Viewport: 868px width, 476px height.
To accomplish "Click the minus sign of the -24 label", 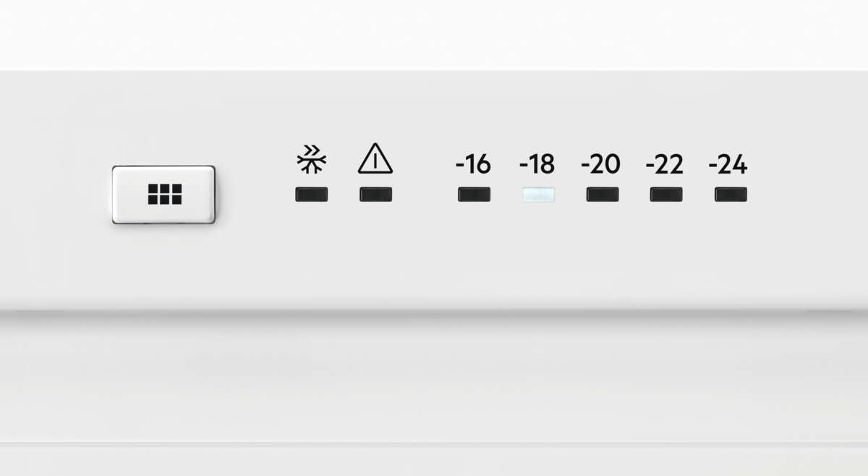I will click(713, 166).
